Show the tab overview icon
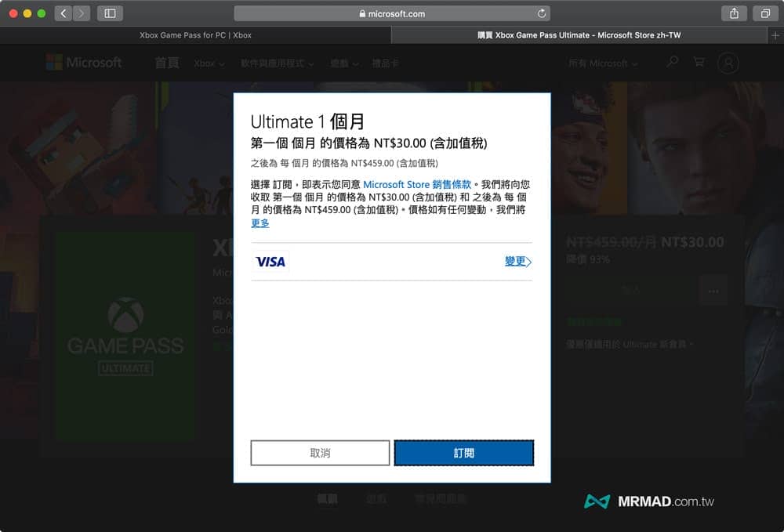The height and width of the screenshot is (532, 784). click(765, 13)
